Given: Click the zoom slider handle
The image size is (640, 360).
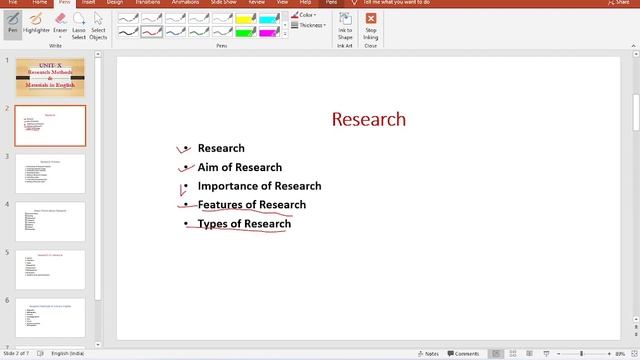Looking at the screenshot, I should 581,354.
